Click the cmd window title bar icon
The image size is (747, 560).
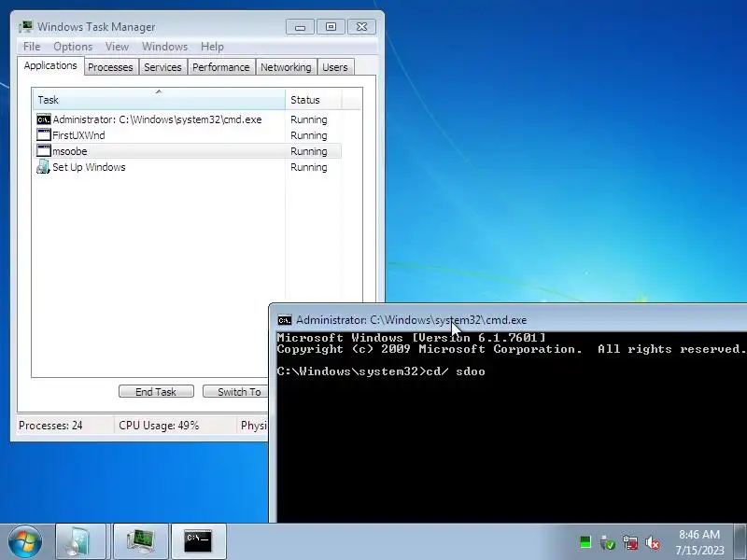click(x=285, y=320)
